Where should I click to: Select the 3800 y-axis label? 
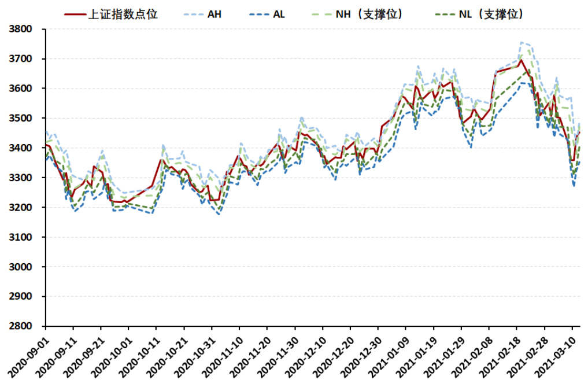point(23,29)
